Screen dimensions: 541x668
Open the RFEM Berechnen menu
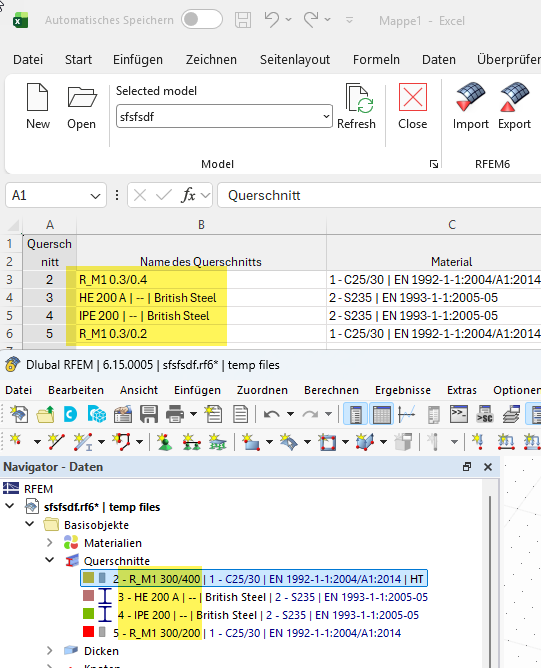331,390
